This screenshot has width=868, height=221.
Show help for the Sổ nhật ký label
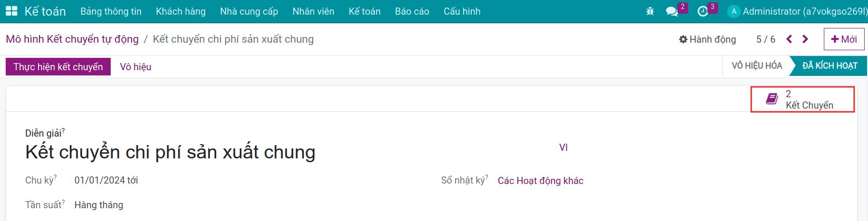(486, 177)
